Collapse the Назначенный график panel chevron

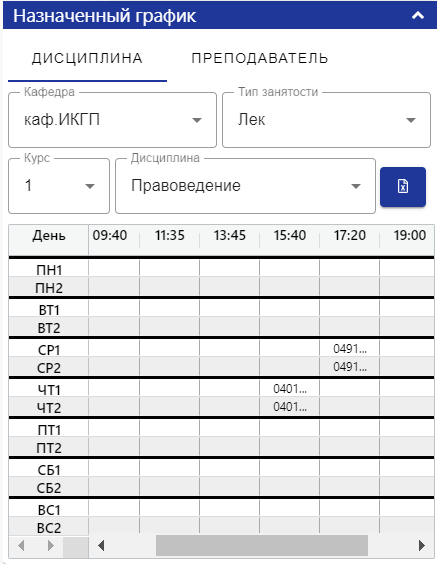418,15
